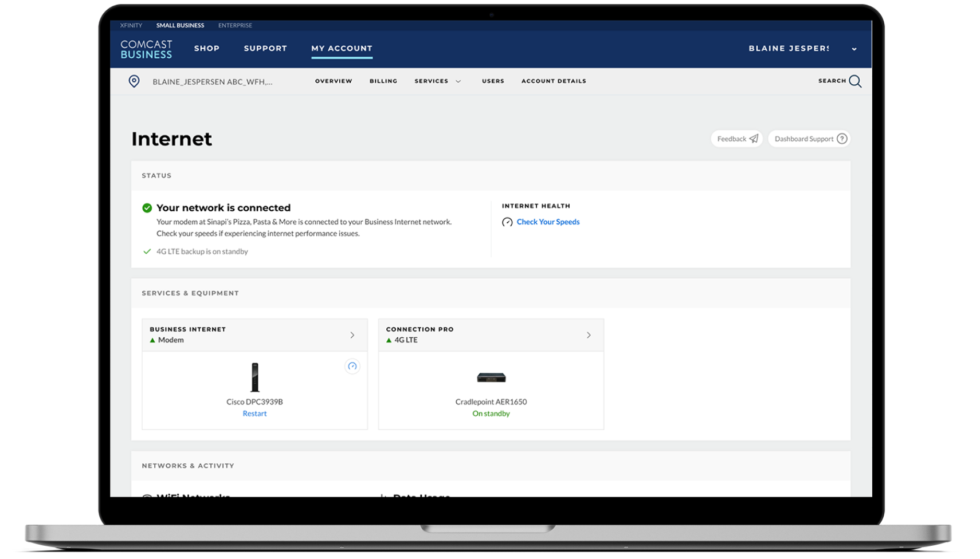Open Connection Pro details chevron

589,335
